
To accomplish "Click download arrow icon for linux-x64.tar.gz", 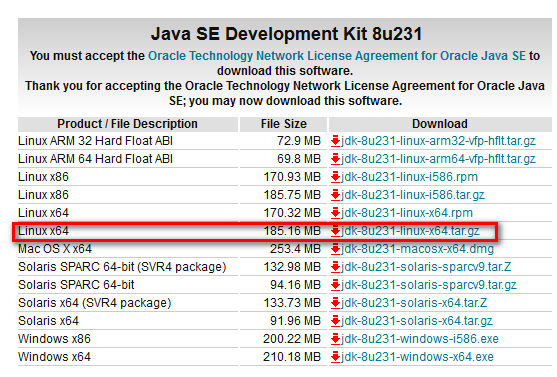I will point(335,231).
